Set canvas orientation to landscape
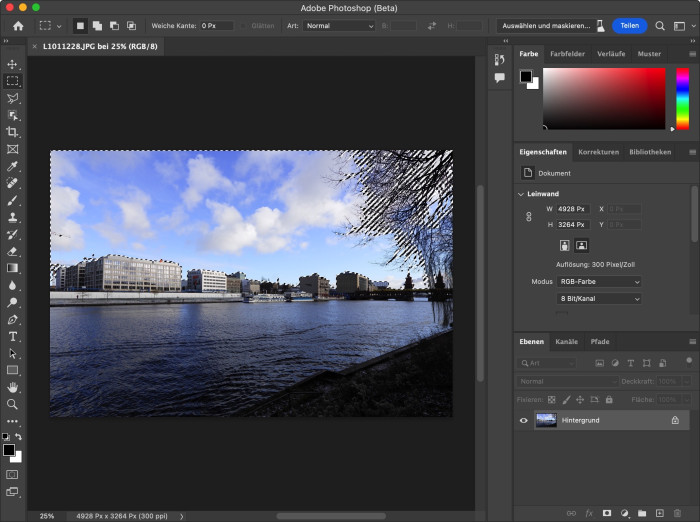Image resolution: width=700 pixels, height=522 pixels. point(582,245)
